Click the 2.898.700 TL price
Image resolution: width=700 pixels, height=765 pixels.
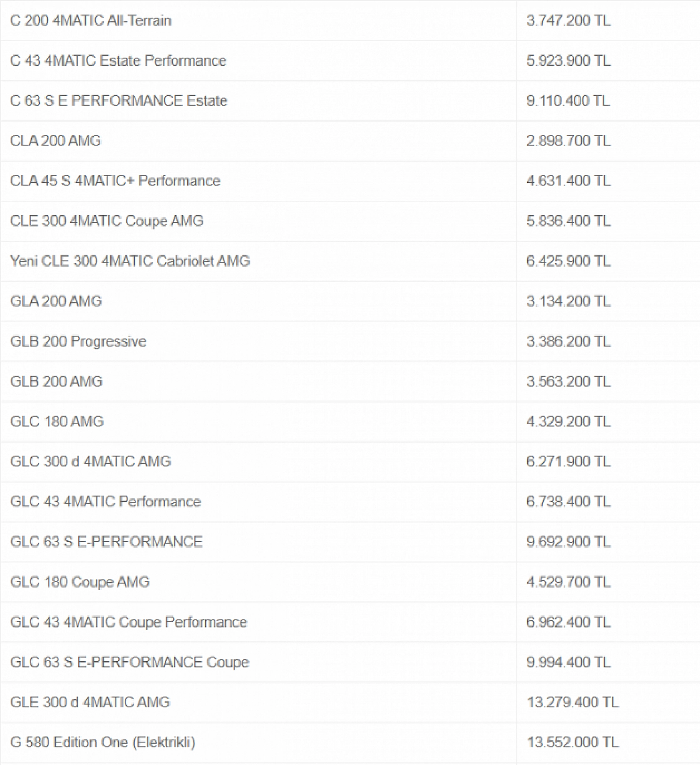[x=568, y=141]
